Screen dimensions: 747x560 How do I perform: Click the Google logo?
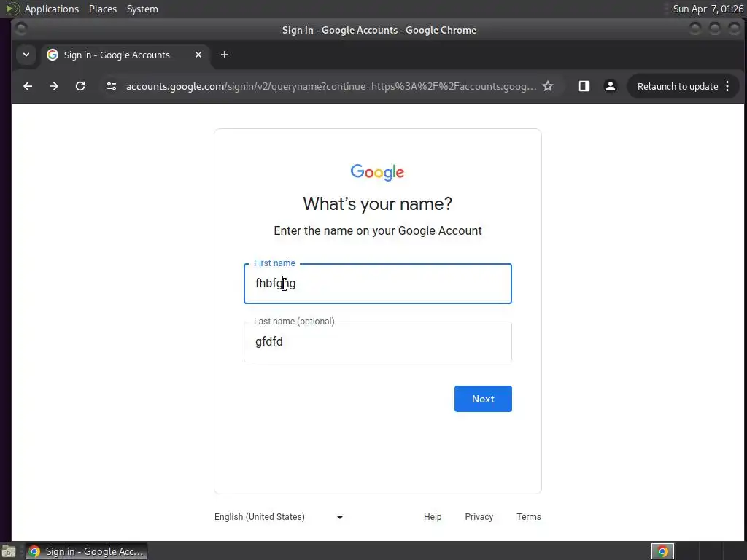tap(377, 172)
